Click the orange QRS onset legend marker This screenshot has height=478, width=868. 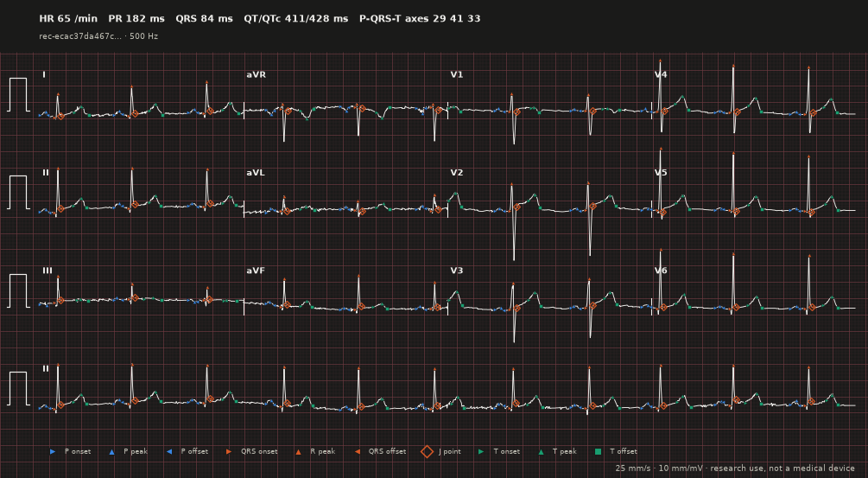(229, 451)
